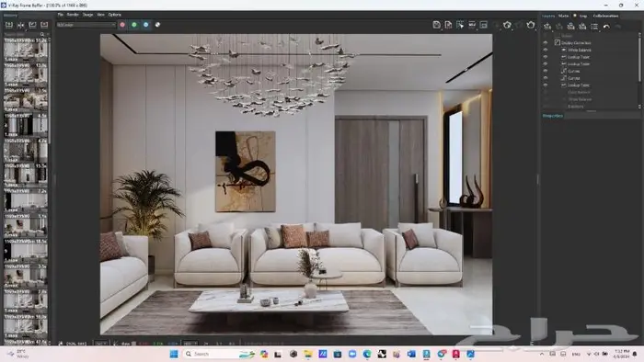Click the history search magnifier icon
This screenshot has width=644, height=362.
pyautogui.click(x=42, y=34)
